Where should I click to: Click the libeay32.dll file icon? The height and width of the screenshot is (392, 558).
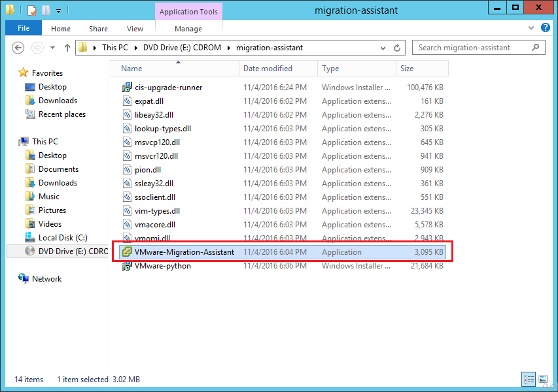[x=127, y=115]
